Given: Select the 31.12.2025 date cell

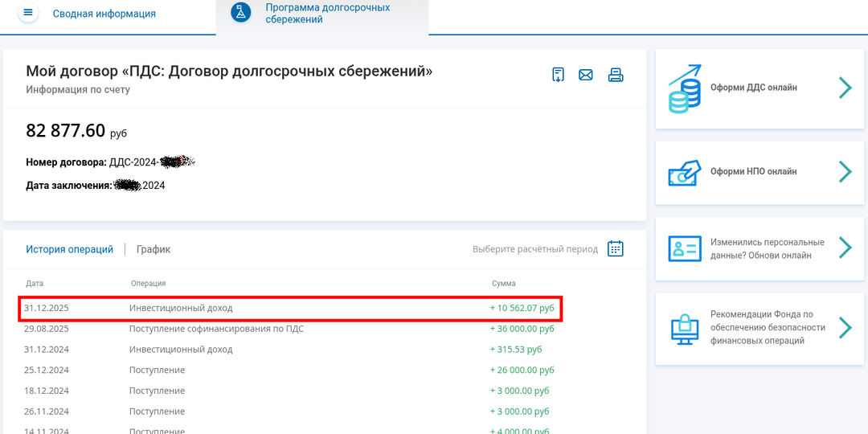Looking at the screenshot, I should (47, 308).
